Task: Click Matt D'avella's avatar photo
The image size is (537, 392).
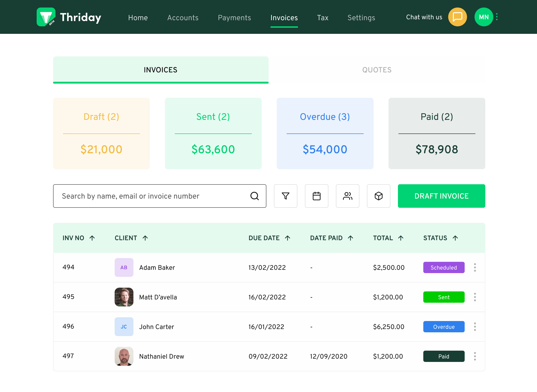Action: (x=124, y=297)
